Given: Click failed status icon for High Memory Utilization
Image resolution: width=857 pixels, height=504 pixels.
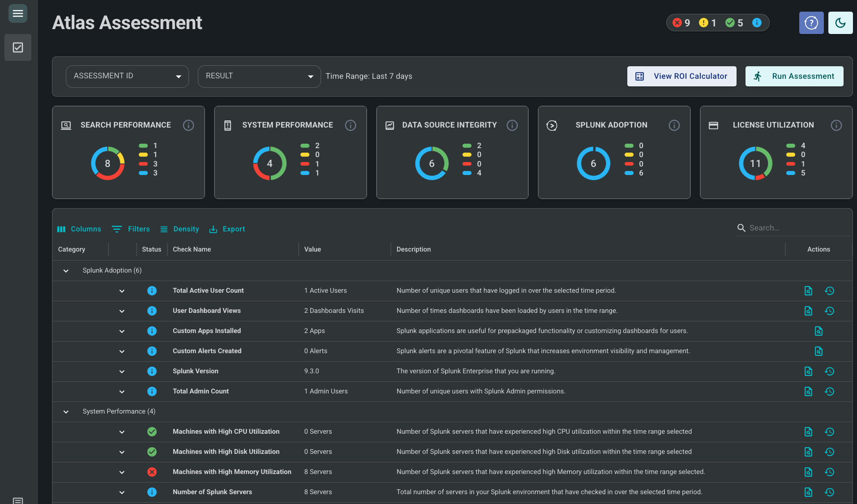Looking at the screenshot, I should 152,472.
